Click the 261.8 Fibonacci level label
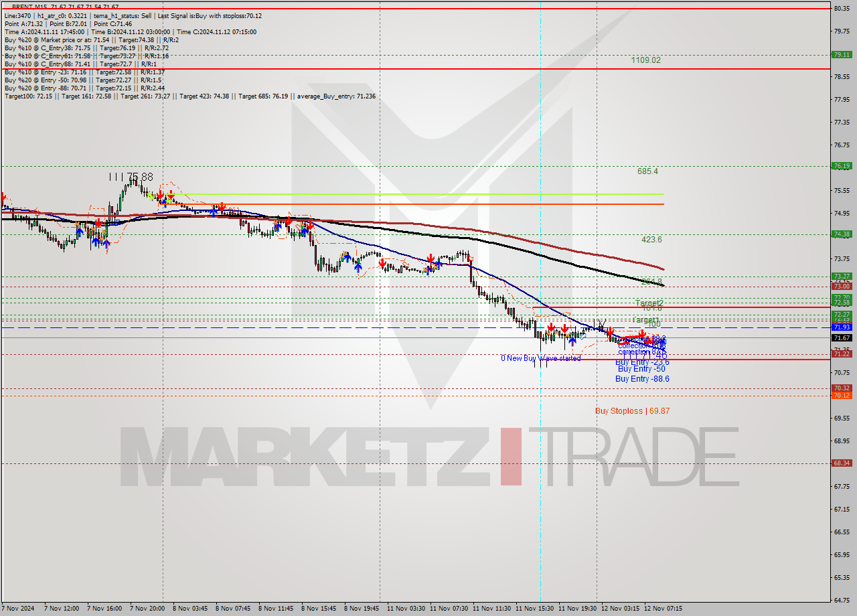 (651, 282)
